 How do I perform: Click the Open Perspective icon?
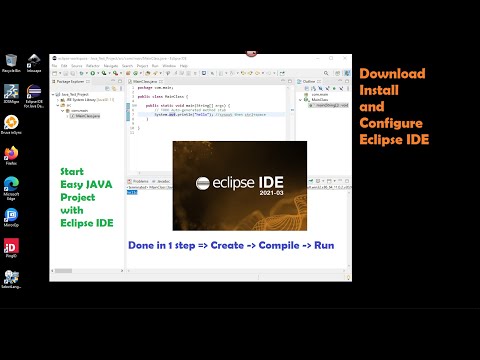(337, 73)
